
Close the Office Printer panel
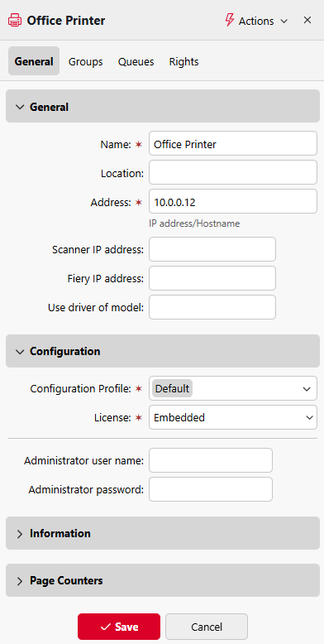(x=307, y=20)
